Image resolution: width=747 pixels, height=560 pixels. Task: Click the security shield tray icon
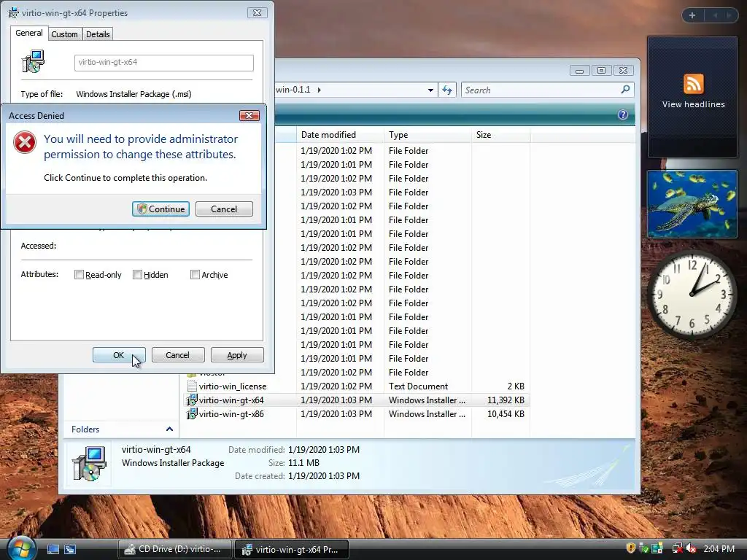(631, 548)
